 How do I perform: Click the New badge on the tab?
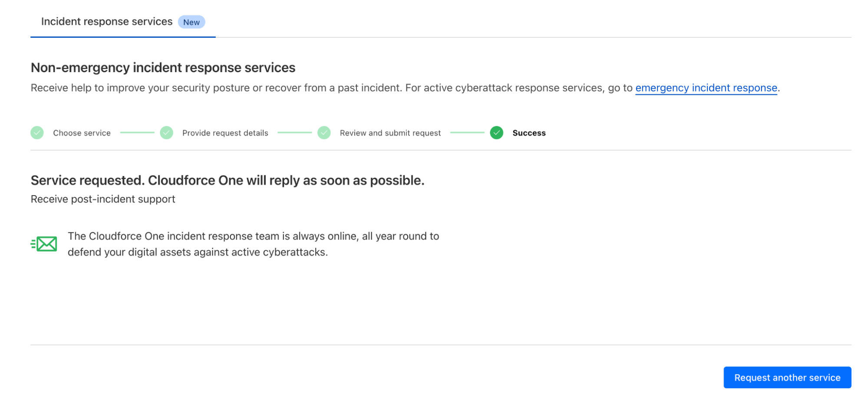tap(191, 22)
